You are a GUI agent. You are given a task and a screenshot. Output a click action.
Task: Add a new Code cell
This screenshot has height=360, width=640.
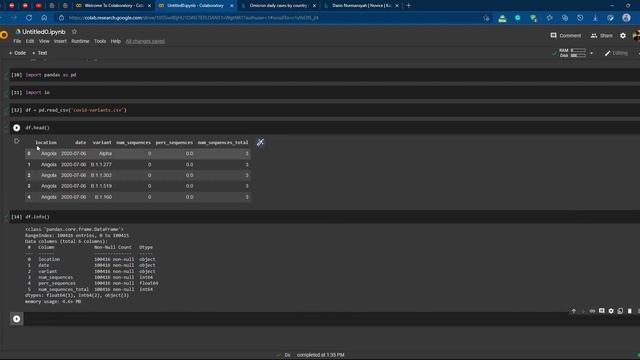[x=17, y=53]
